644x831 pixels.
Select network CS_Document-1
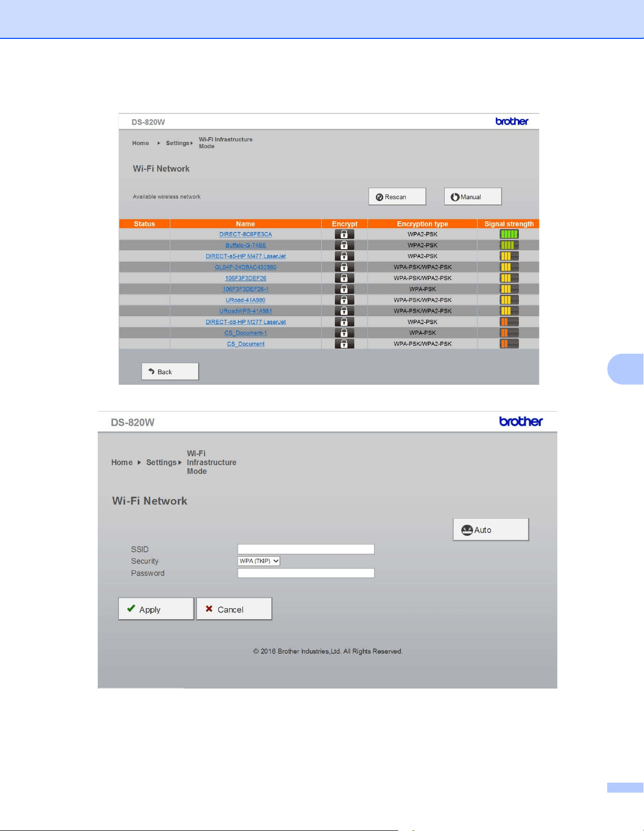pyautogui.click(x=246, y=333)
